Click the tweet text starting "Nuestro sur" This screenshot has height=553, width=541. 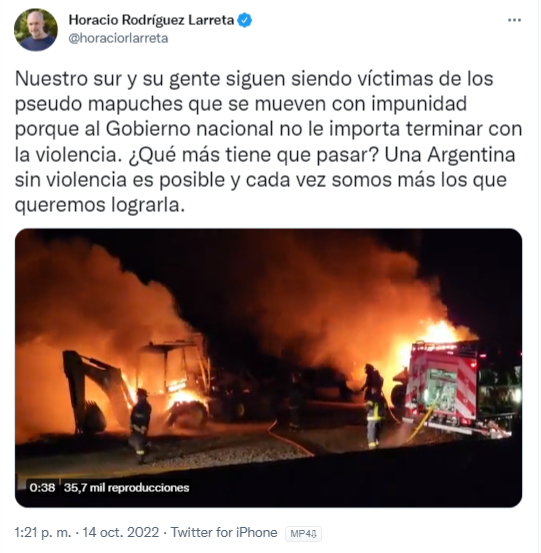tap(268, 142)
